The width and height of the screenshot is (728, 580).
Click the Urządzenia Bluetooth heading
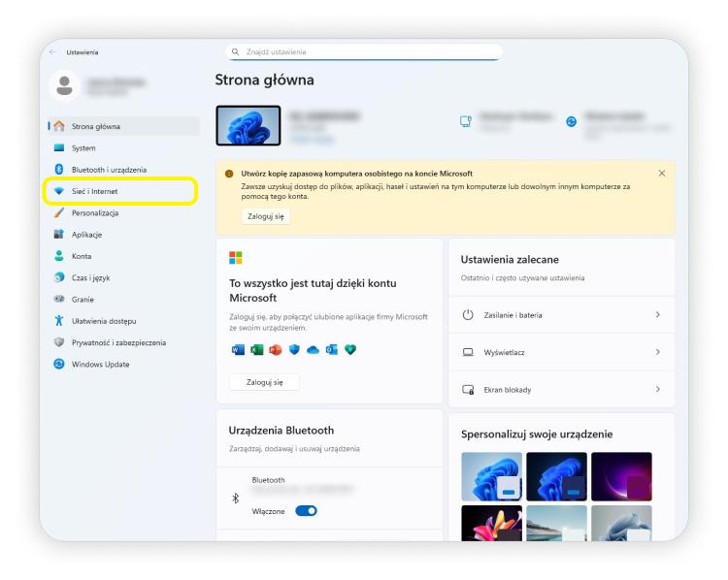click(281, 430)
